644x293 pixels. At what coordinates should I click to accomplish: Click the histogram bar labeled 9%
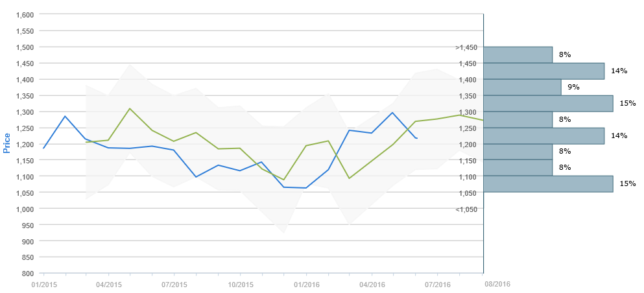coord(522,88)
